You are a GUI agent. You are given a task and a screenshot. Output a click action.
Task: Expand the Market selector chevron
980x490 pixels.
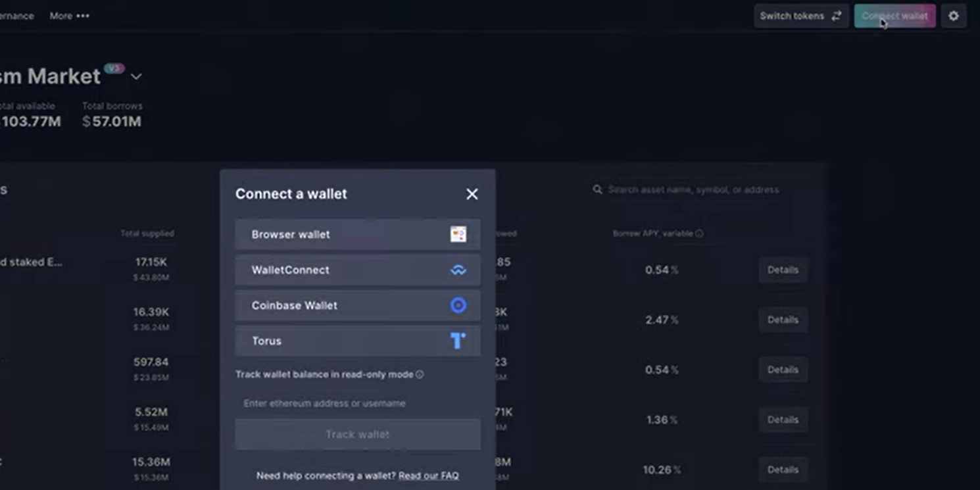tap(136, 77)
